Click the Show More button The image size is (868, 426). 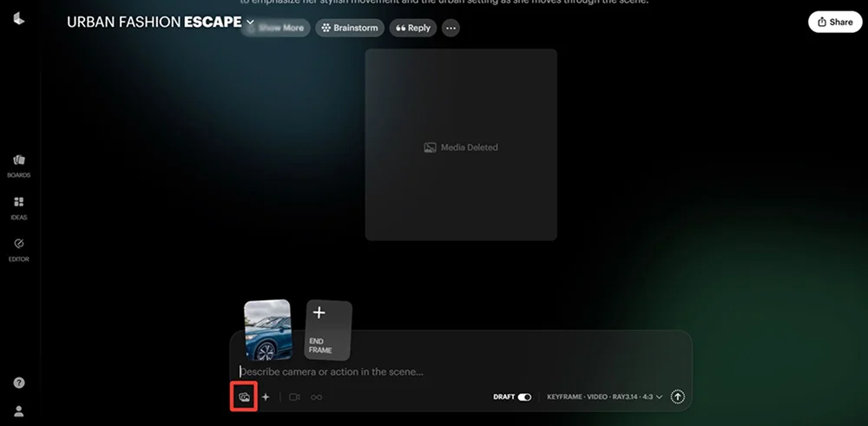click(x=276, y=28)
